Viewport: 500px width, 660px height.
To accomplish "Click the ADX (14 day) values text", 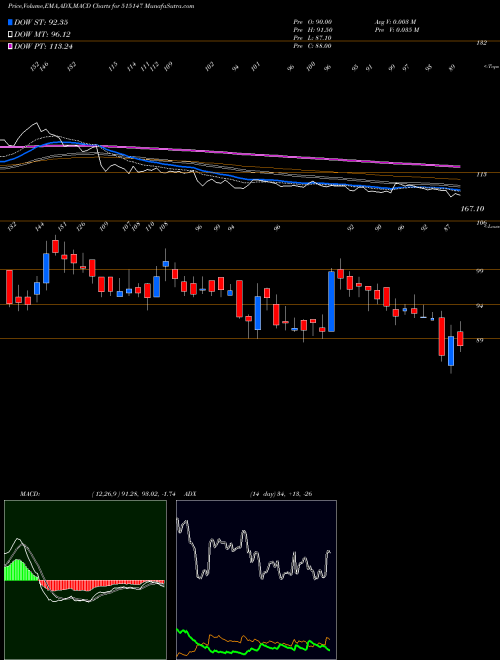I will pyautogui.click(x=281, y=494).
